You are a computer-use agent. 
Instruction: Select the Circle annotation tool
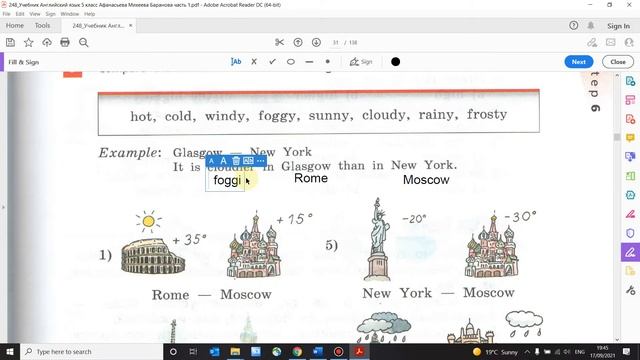click(291, 62)
